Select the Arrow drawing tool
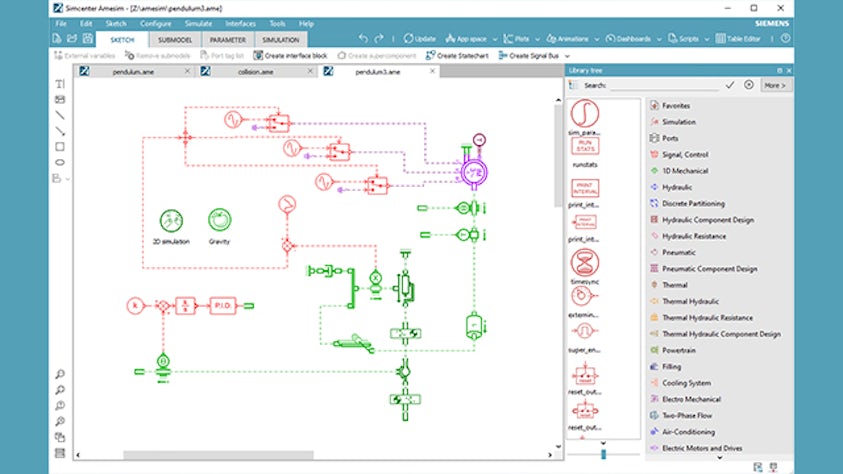843x474 pixels. click(60, 131)
